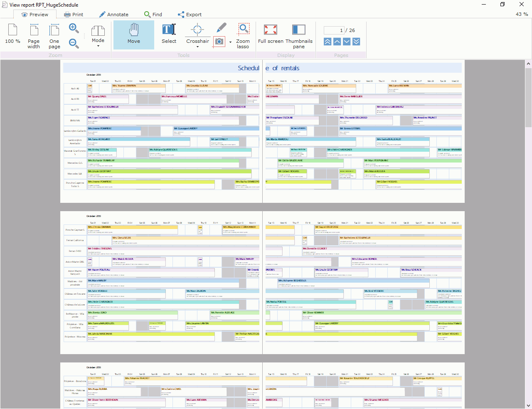Viewport: 532px width, 409px height.
Task: Click the 'Audi R8' row label
Action: tap(75, 99)
